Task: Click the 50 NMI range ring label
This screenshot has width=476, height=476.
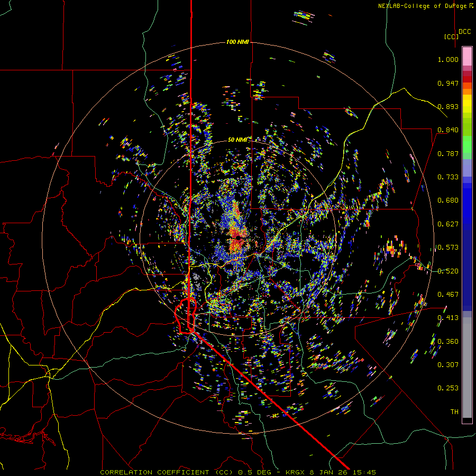Action: point(237,140)
